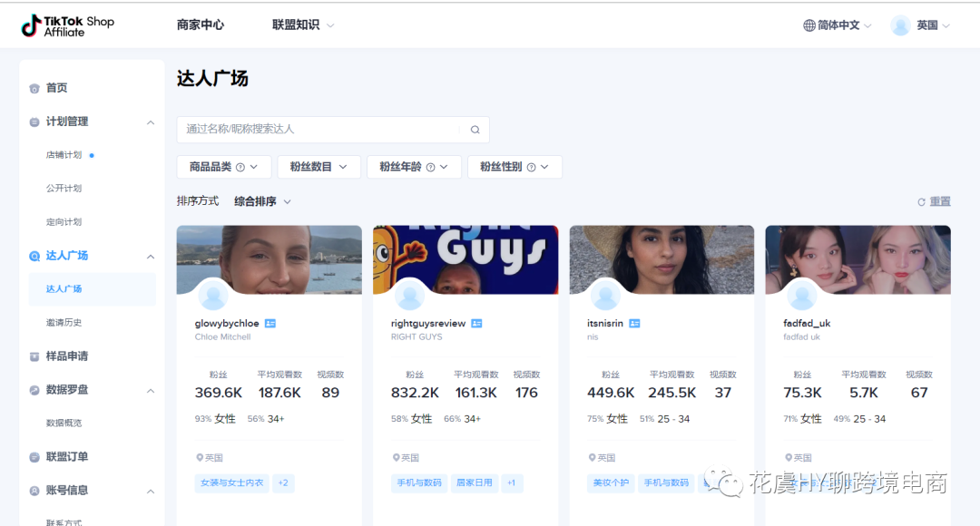The width and height of the screenshot is (980, 526).
Task: Open the 粉丝年龄 filter dropdown
Action: point(414,167)
